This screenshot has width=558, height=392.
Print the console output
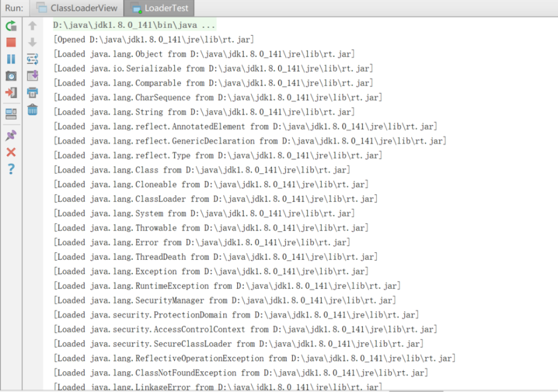tap(32, 93)
